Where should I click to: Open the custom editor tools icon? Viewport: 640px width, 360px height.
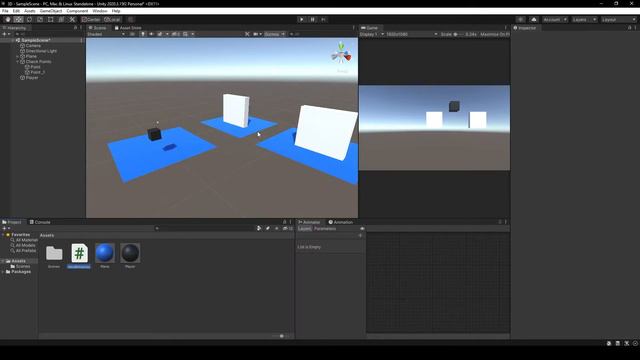(x=72, y=19)
